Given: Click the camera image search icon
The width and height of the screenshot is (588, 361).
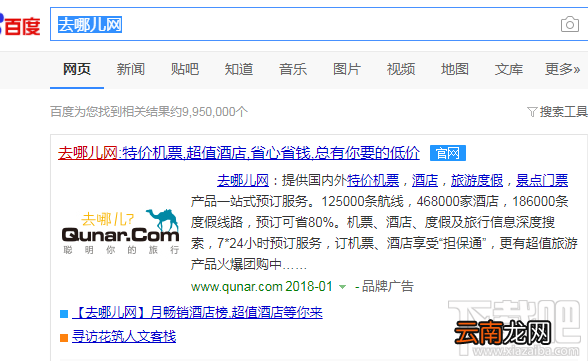Looking at the screenshot, I should 570,24.
